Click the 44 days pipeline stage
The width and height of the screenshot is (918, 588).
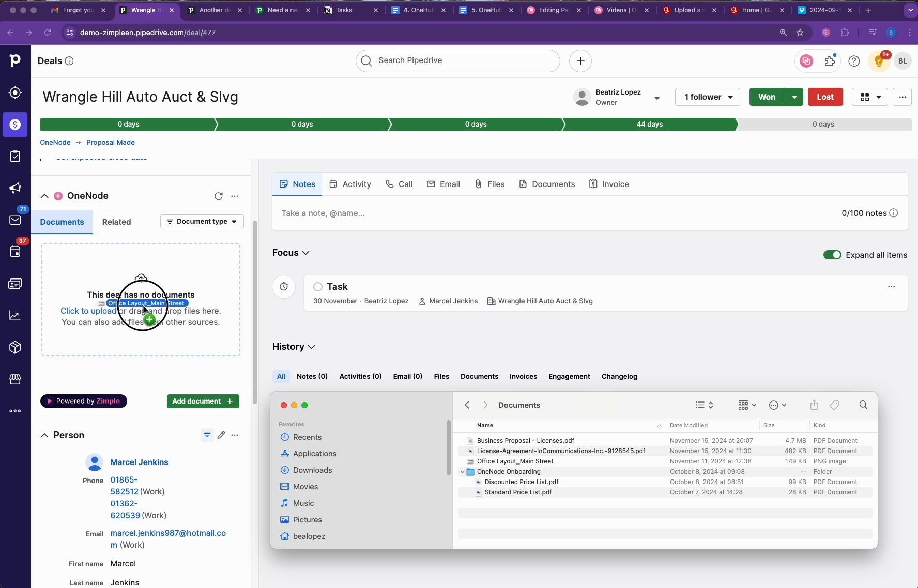tap(650, 125)
